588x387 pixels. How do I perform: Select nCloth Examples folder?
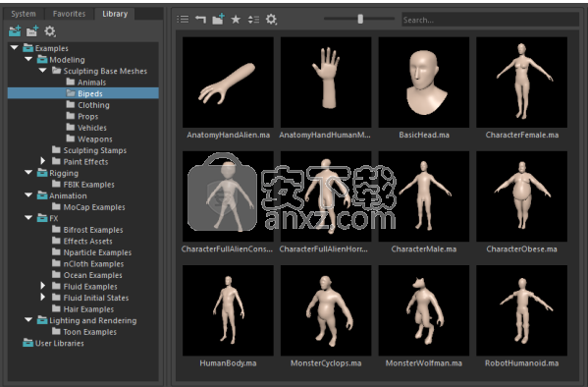(x=87, y=264)
